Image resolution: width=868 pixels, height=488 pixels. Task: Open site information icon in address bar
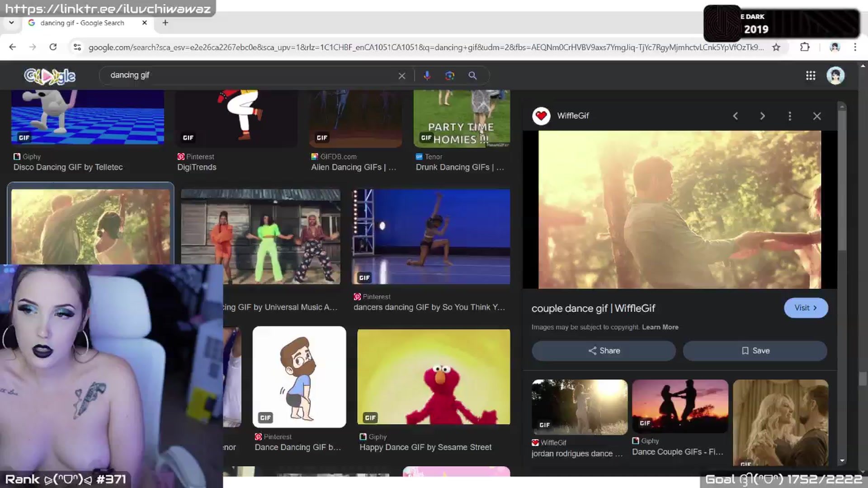tap(77, 47)
